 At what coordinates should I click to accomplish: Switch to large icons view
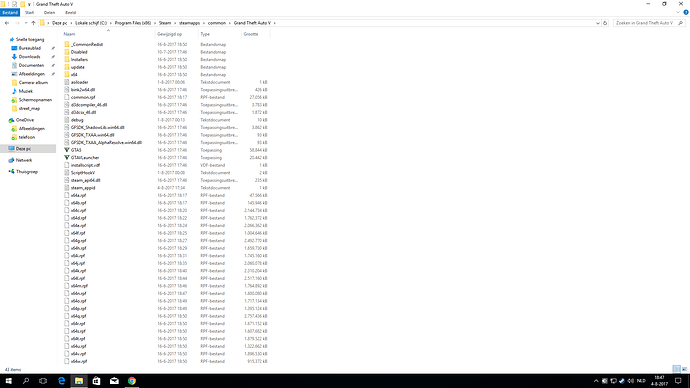click(684, 369)
